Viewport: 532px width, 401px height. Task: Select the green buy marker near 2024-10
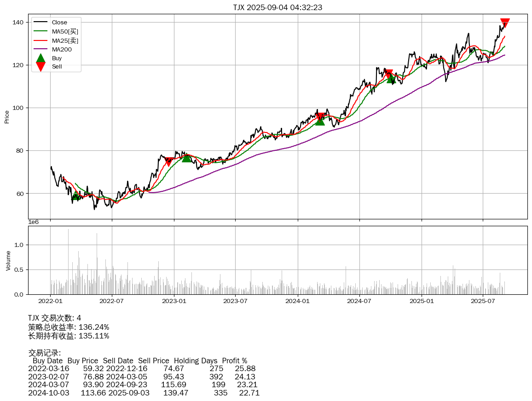coord(391,80)
